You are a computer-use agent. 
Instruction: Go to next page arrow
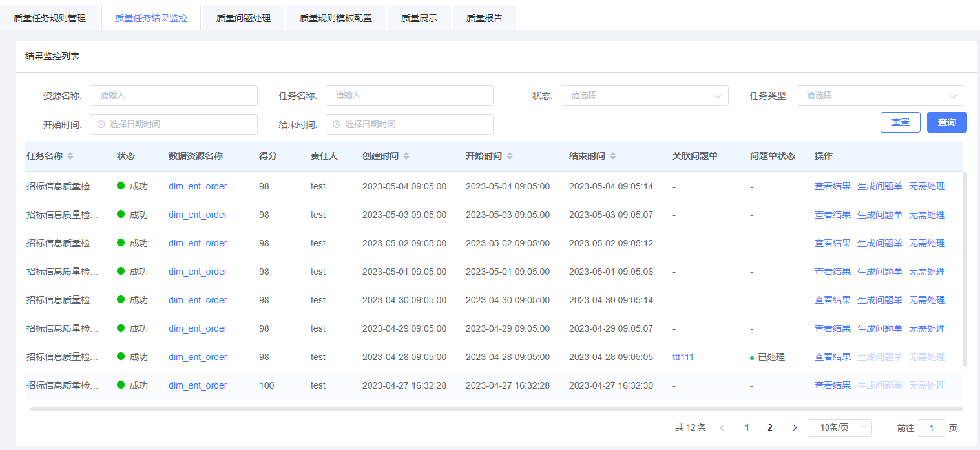(795, 427)
